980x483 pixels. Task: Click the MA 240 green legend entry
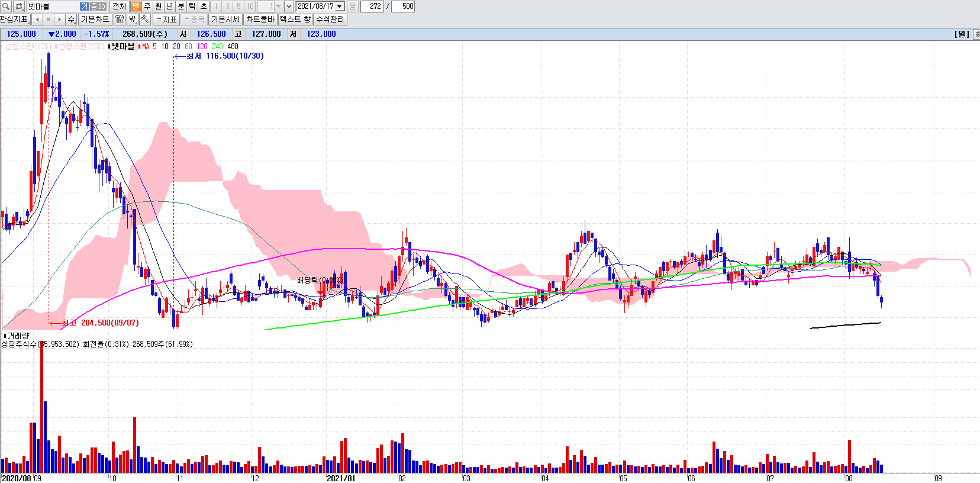click(217, 46)
